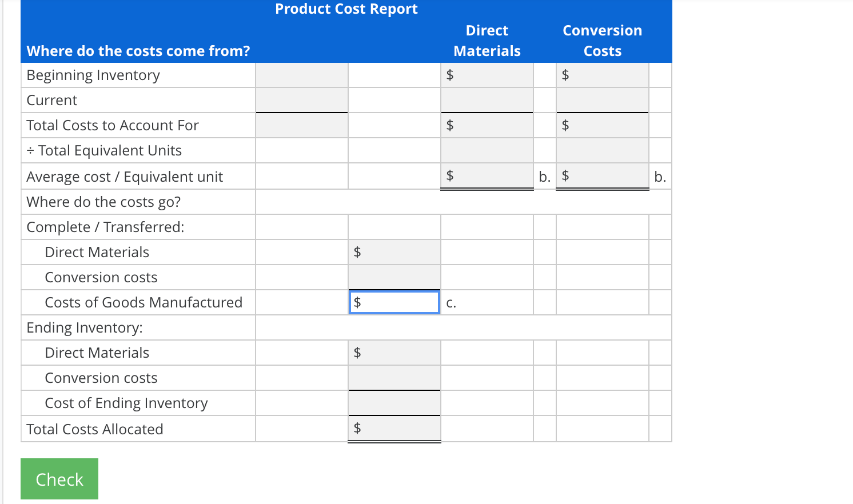Select Total Costs to Account For Conversion Costs field
This screenshot has height=504, width=853.
click(603, 125)
